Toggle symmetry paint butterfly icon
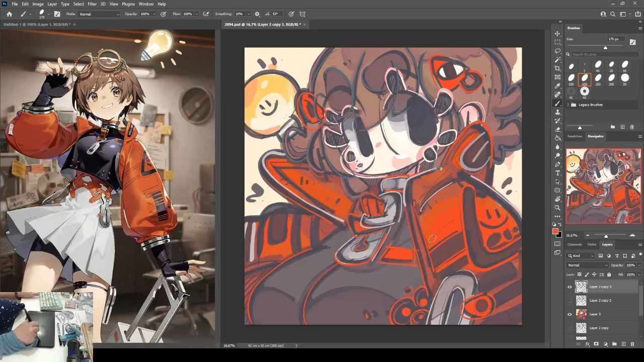This screenshot has width=644, height=362. pyautogui.click(x=302, y=14)
